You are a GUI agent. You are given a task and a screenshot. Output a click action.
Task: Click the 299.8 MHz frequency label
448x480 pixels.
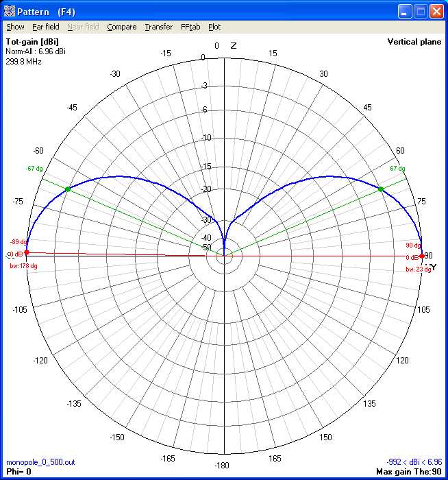[x=23, y=61]
